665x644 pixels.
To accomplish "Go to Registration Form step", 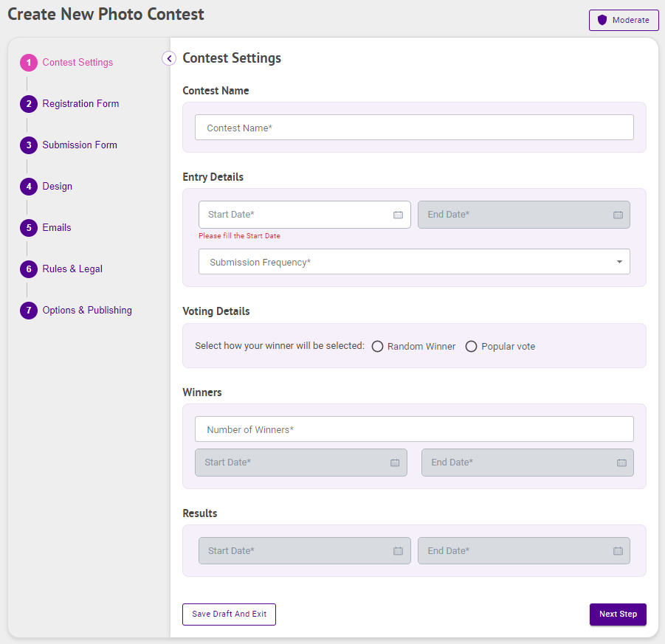I will 80,103.
